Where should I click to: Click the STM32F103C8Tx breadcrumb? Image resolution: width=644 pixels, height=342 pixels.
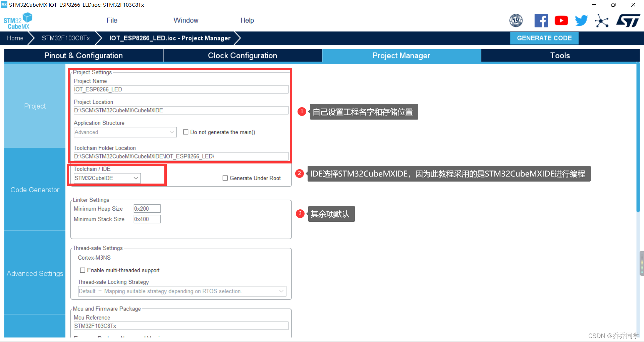click(x=66, y=38)
